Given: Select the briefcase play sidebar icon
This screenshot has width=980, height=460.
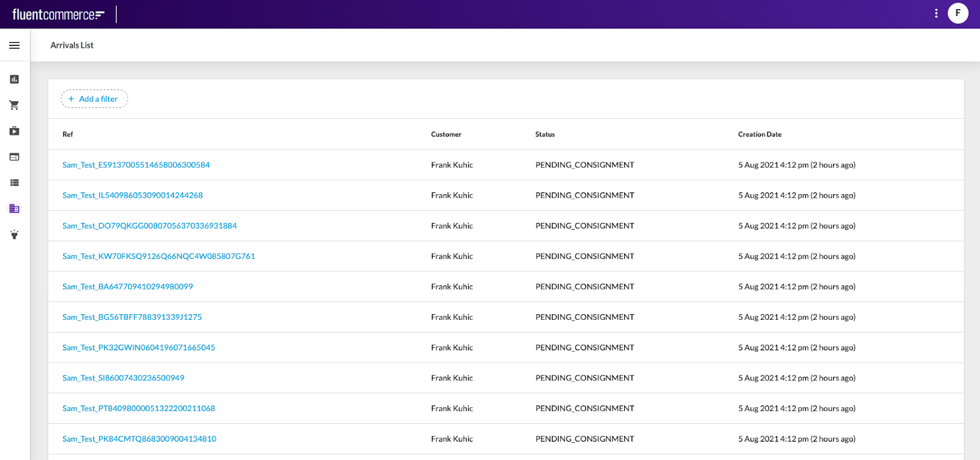Looking at the screenshot, I should coord(14,131).
